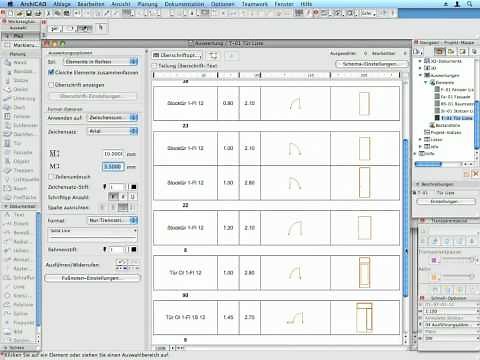Toggle italic font style button
The height and width of the screenshot is (360, 480).
pos(123,197)
